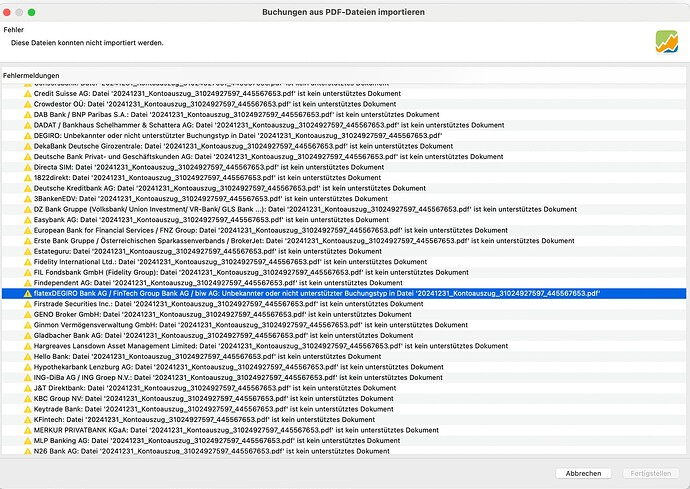Click warning icon beside GENO Broker GmbH row

click(x=28, y=315)
